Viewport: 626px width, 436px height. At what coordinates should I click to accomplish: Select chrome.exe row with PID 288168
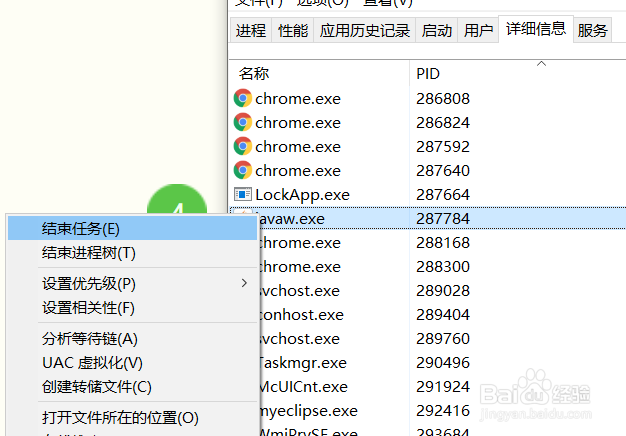pos(442,243)
